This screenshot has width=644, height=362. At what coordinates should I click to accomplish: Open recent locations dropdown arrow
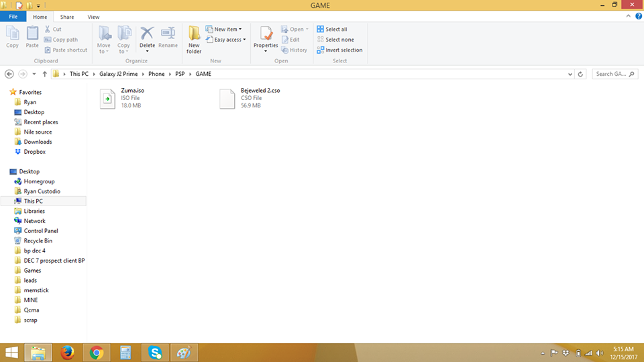coord(34,74)
